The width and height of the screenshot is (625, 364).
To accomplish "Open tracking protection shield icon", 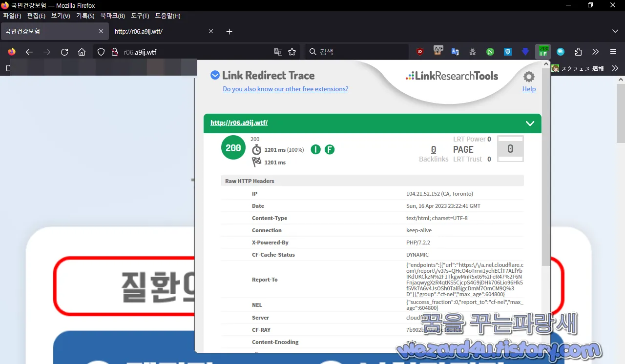I will tap(101, 52).
